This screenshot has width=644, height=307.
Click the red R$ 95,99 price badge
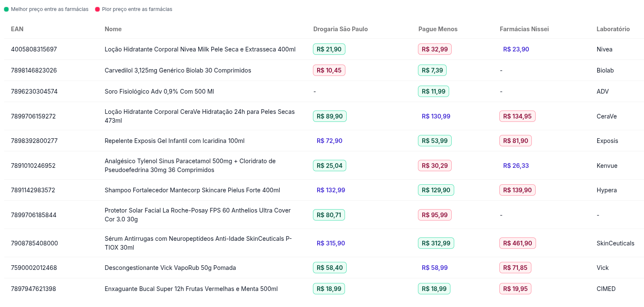(435, 215)
